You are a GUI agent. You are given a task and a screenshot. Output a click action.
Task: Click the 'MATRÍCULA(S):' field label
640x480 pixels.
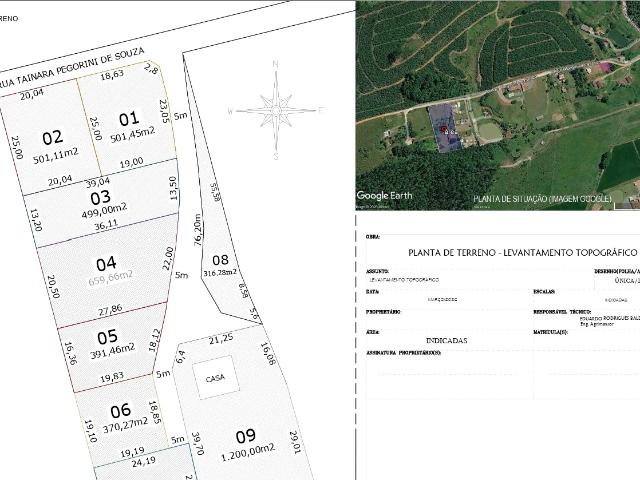pos(551,332)
